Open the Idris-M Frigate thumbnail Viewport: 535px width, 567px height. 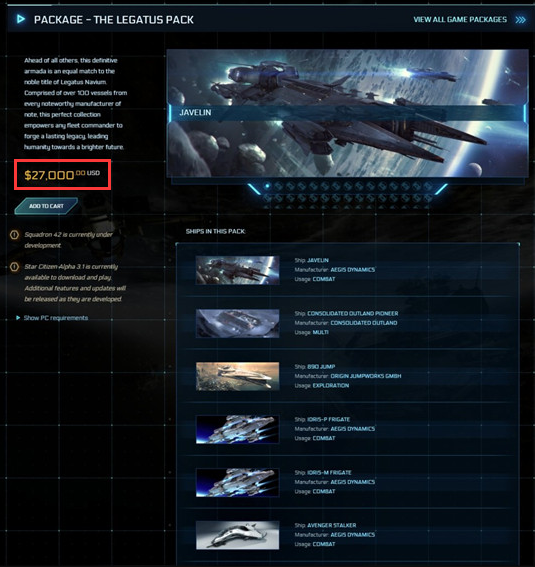237,482
